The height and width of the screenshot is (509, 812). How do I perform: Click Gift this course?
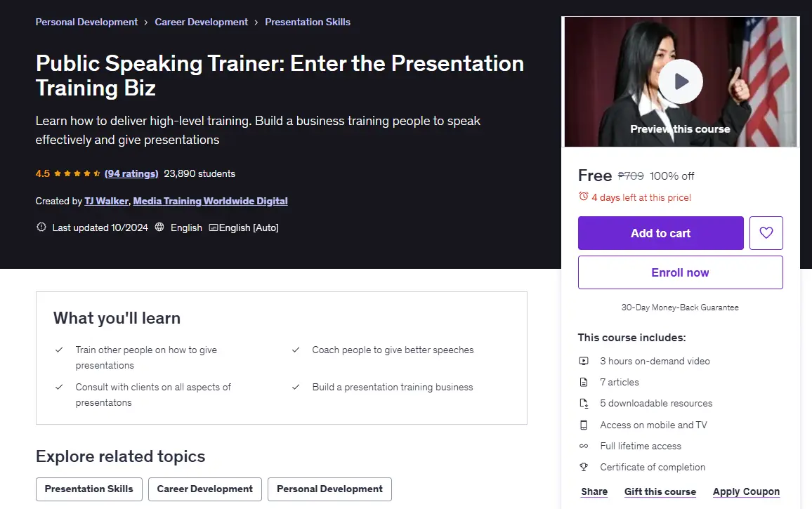(x=660, y=491)
